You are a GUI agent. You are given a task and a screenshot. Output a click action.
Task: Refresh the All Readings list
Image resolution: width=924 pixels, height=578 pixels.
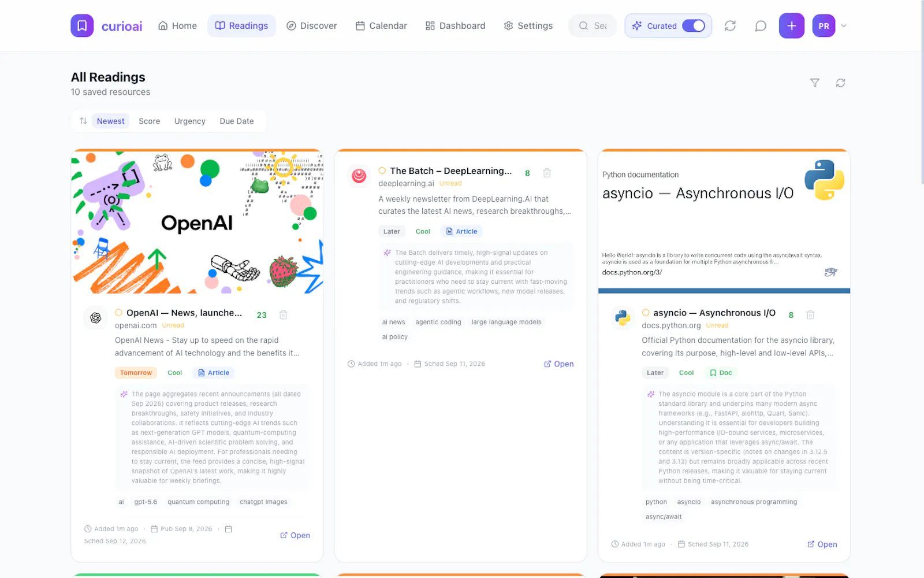click(840, 83)
